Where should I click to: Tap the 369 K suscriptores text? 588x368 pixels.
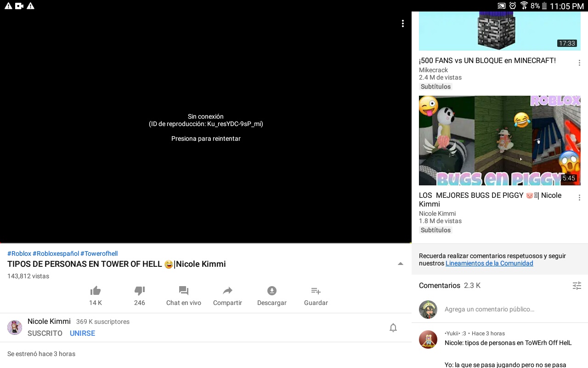(x=103, y=322)
